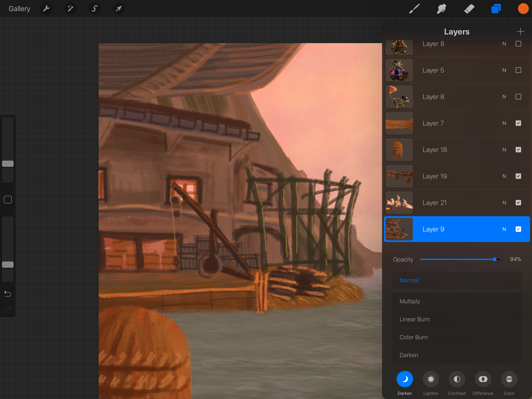Open blend mode N for Layer 5
The width and height of the screenshot is (532, 399).
[504, 70]
